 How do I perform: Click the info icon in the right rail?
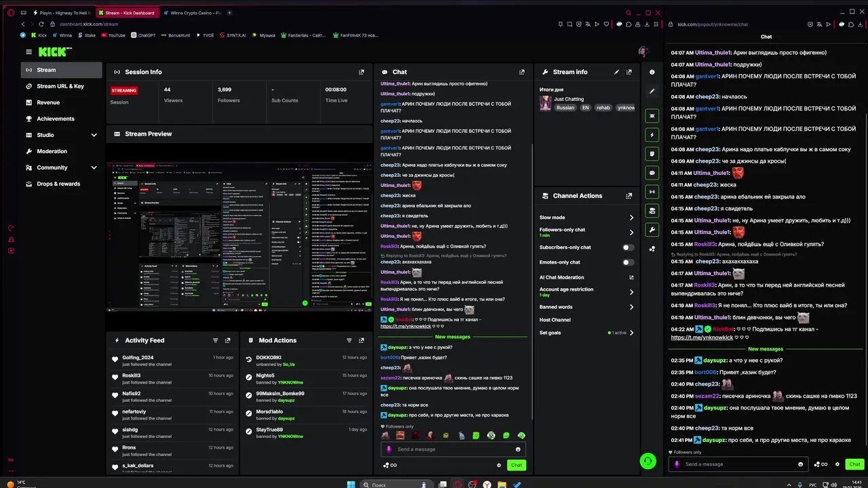[x=652, y=72]
